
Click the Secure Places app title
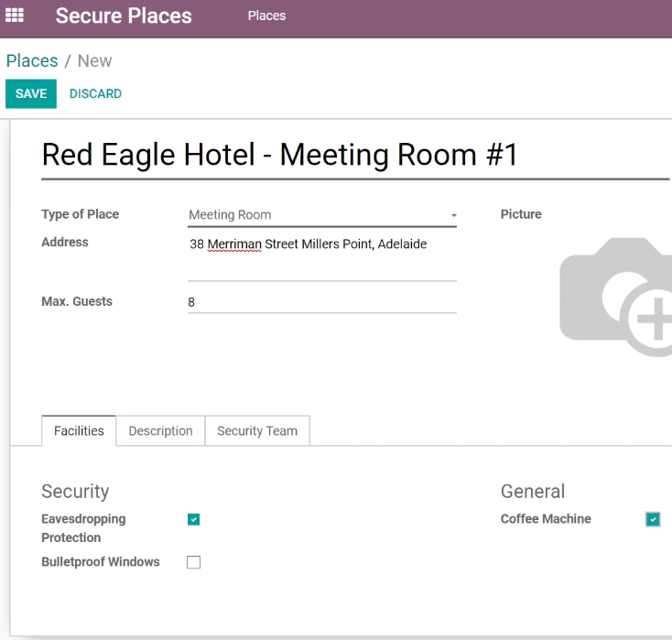[x=124, y=16]
